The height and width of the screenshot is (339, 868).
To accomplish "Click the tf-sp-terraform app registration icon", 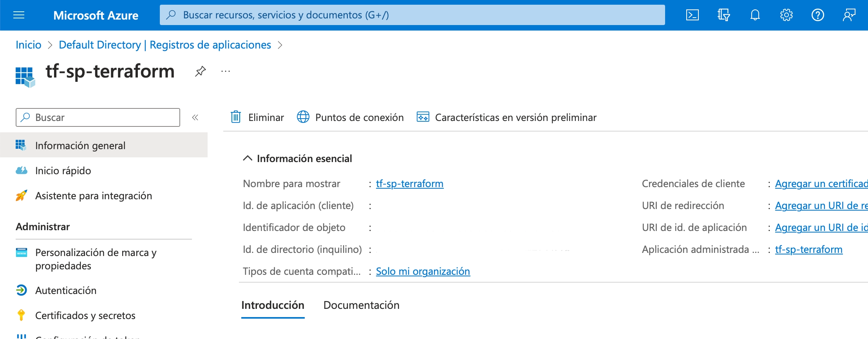I will (x=25, y=77).
